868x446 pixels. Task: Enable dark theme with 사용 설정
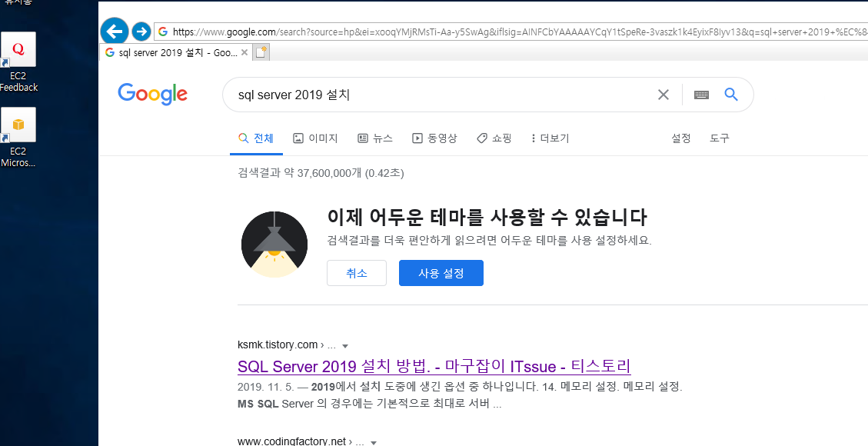click(x=441, y=273)
